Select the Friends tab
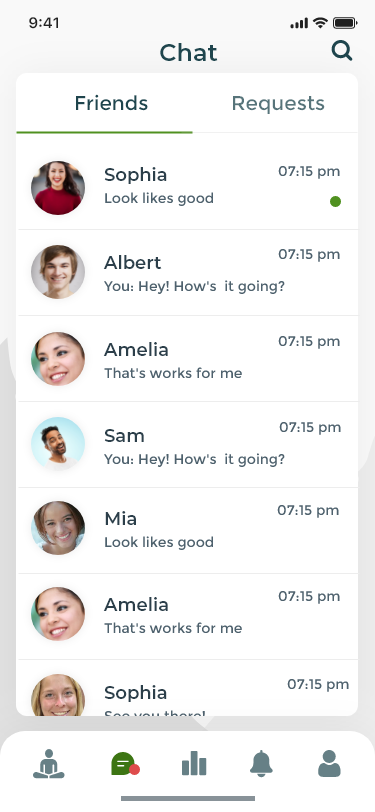Viewport: 375px width, 812px height. point(111,103)
